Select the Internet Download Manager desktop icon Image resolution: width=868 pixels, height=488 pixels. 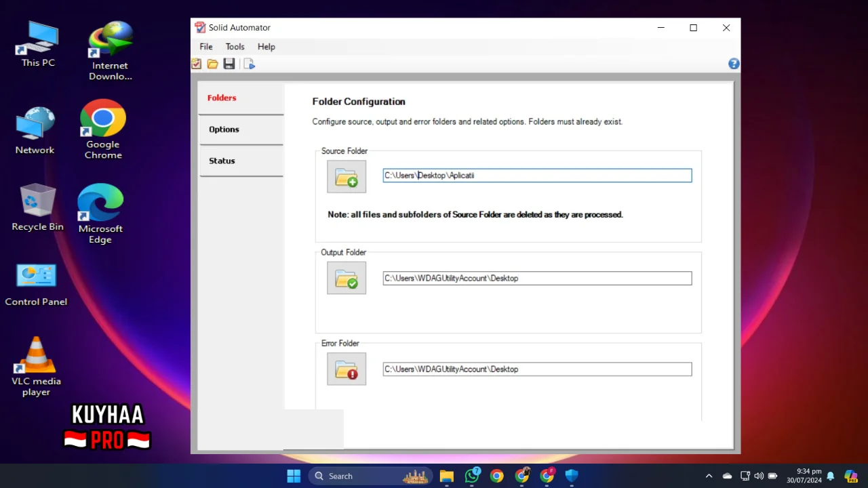(110, 51)
